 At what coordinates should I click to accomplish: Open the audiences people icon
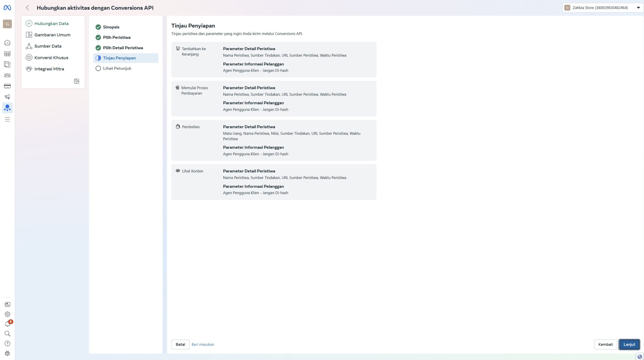point(7,75)
